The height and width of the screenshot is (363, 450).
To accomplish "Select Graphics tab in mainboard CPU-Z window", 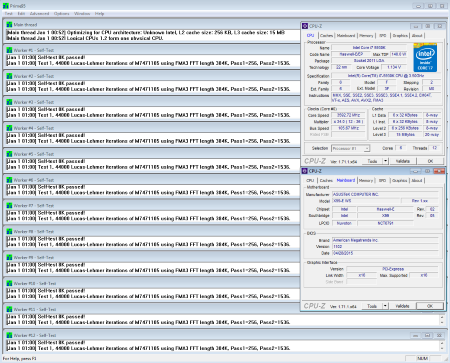I will tap(400, 180).
